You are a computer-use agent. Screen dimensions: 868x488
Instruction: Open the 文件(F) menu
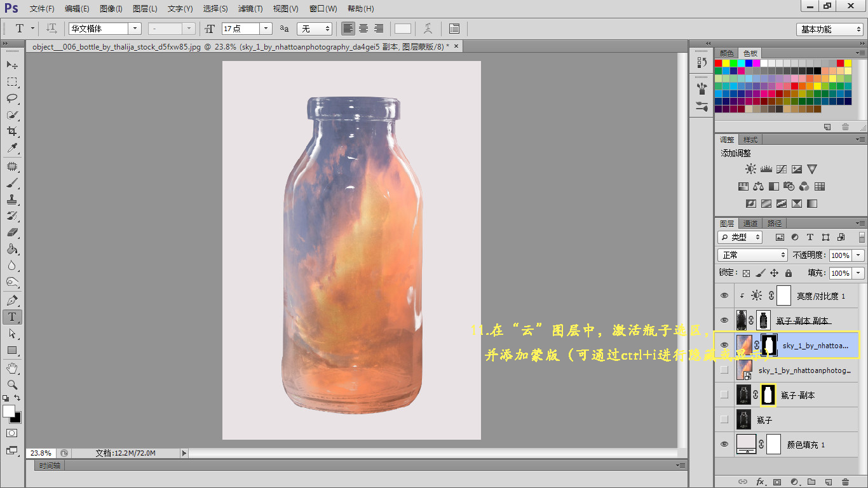42,9
